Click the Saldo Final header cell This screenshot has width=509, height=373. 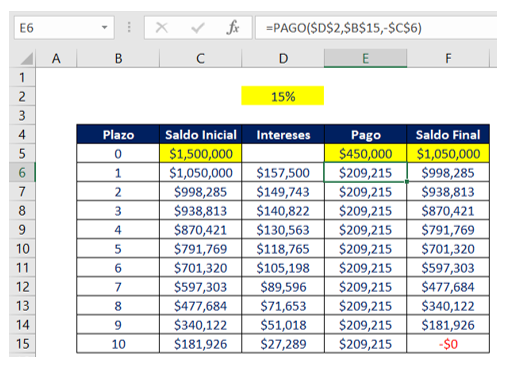click(448, 135)
